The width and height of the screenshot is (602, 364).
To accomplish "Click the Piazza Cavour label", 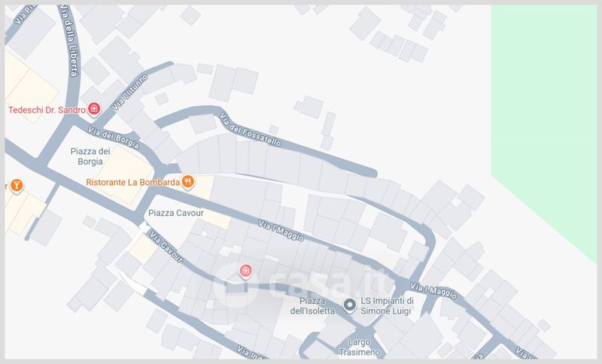I will click(176, 213).
